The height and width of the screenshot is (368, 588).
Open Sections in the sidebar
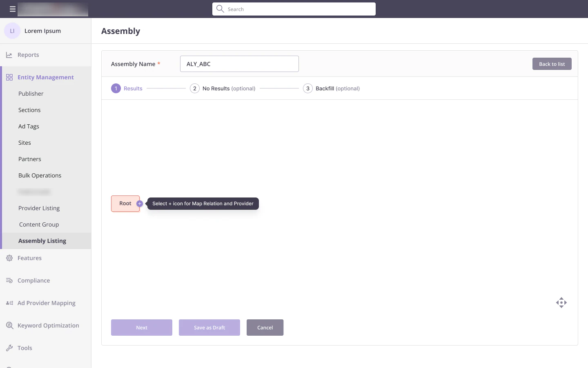(x=29, y=110)
